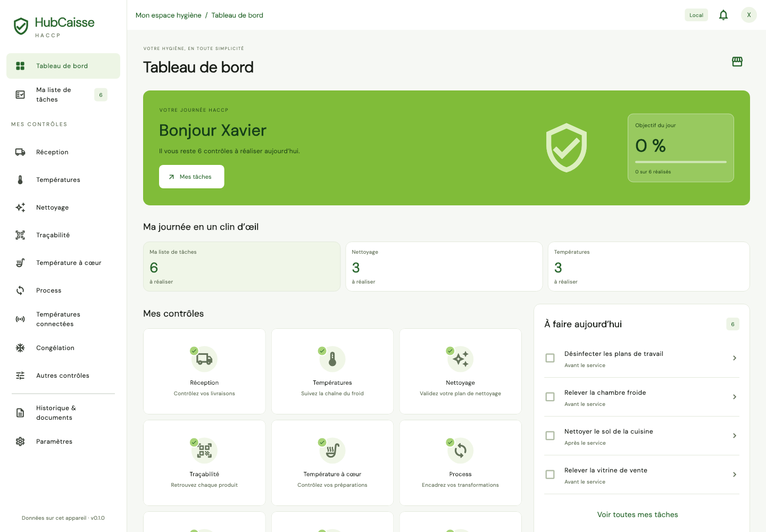766x532 pixels.
Task: Click the Réception truck icon in sidebar
Action: click(x=20, y=152)
